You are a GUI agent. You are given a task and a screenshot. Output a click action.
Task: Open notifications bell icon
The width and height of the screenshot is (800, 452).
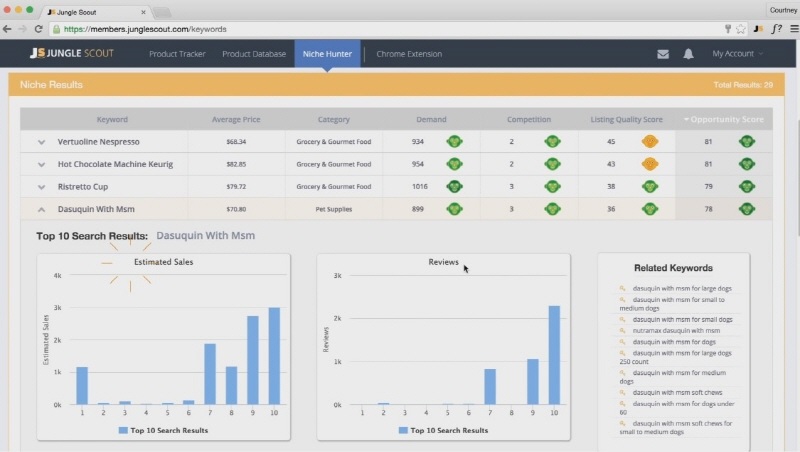pyautogui.click(x=688, y=54)
